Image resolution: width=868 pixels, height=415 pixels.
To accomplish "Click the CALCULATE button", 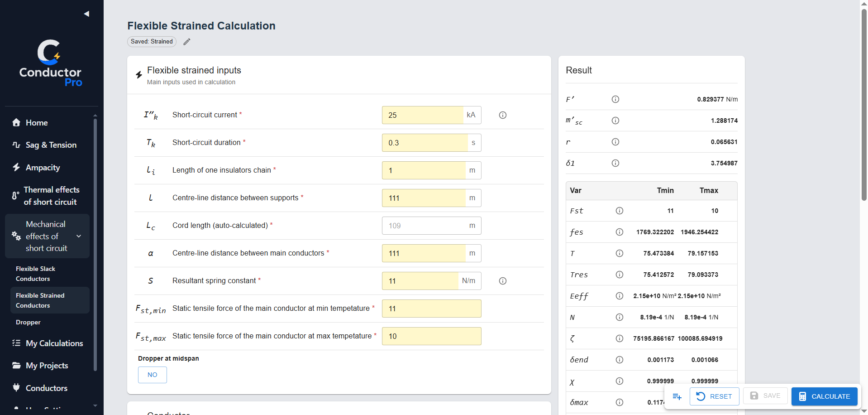I will tap(824, 396).
